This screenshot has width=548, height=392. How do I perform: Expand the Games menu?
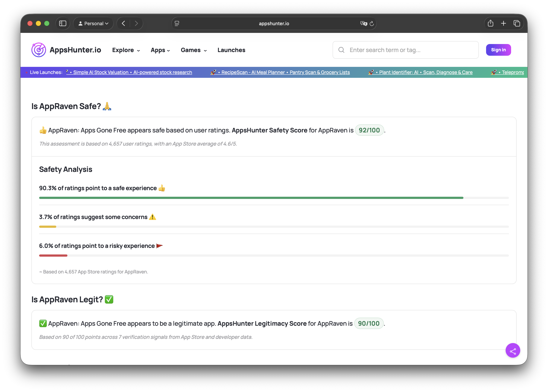click(194, 50)
